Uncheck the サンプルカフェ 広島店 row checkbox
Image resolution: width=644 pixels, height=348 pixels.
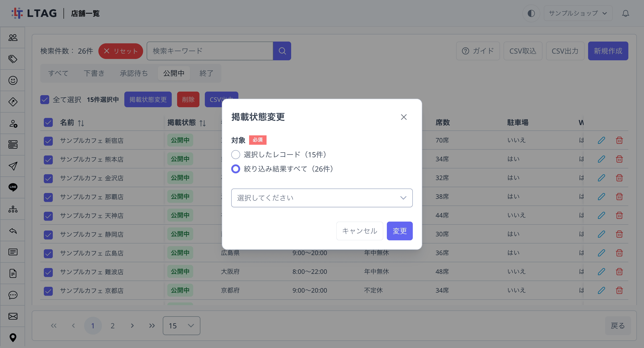[x=48, y=254]
